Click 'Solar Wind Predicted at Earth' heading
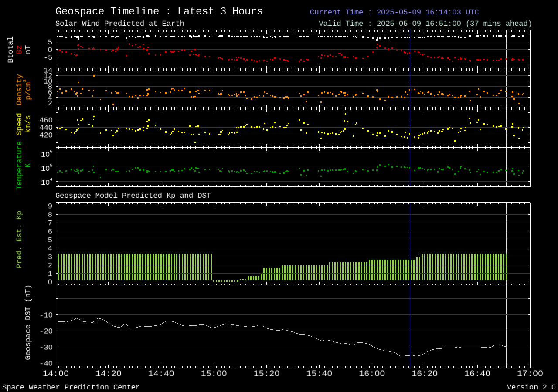The image size is (558, 392). click(120, 24)
